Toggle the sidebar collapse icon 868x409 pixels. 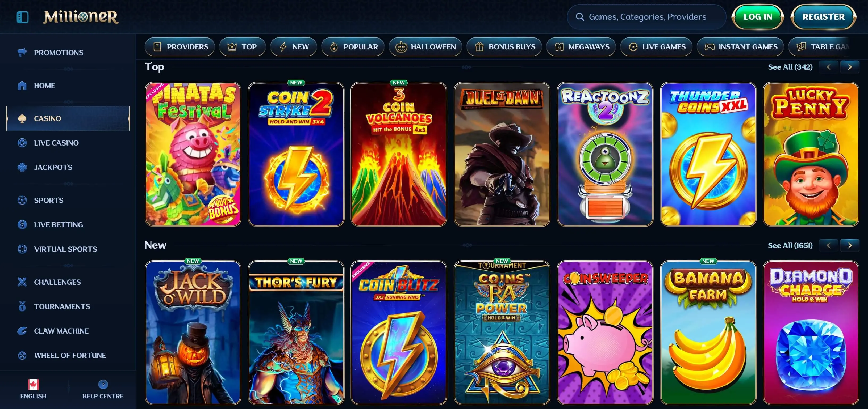tap(22, 17)
